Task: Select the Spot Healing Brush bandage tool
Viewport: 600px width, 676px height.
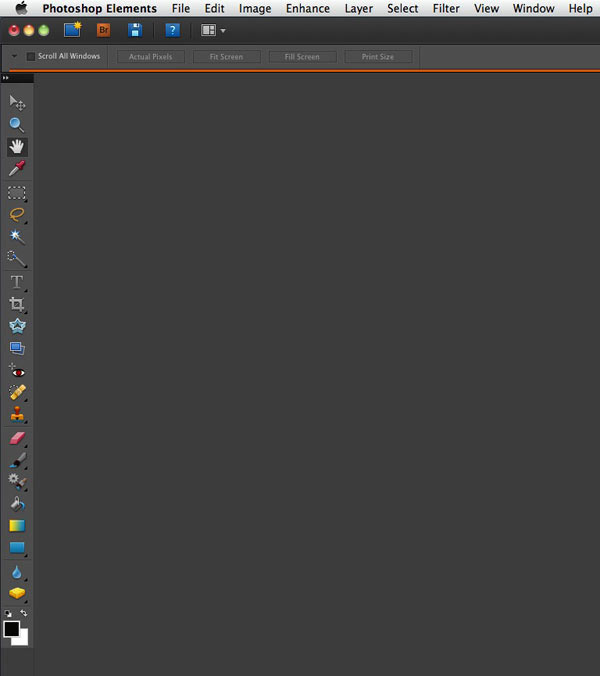Action: 17,393
